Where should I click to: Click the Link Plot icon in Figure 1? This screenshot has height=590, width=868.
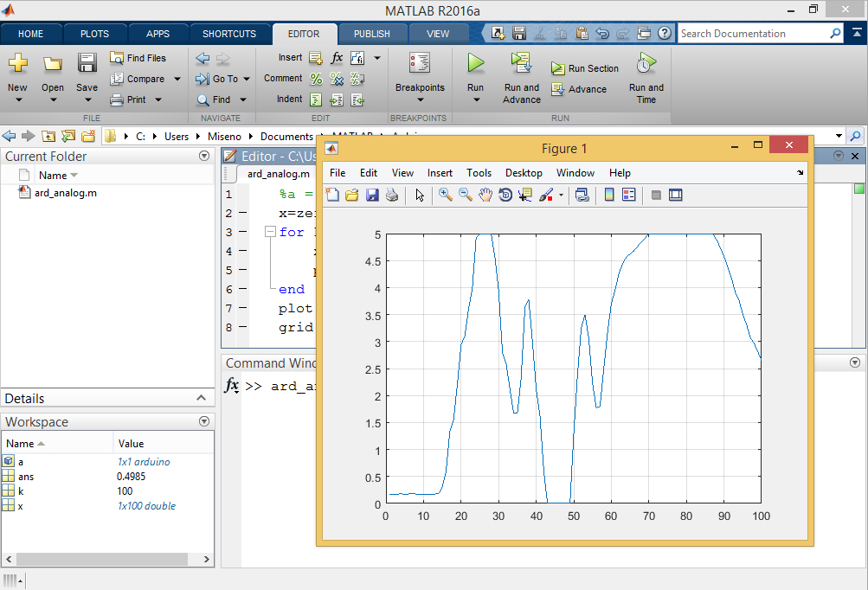(582, 195)
